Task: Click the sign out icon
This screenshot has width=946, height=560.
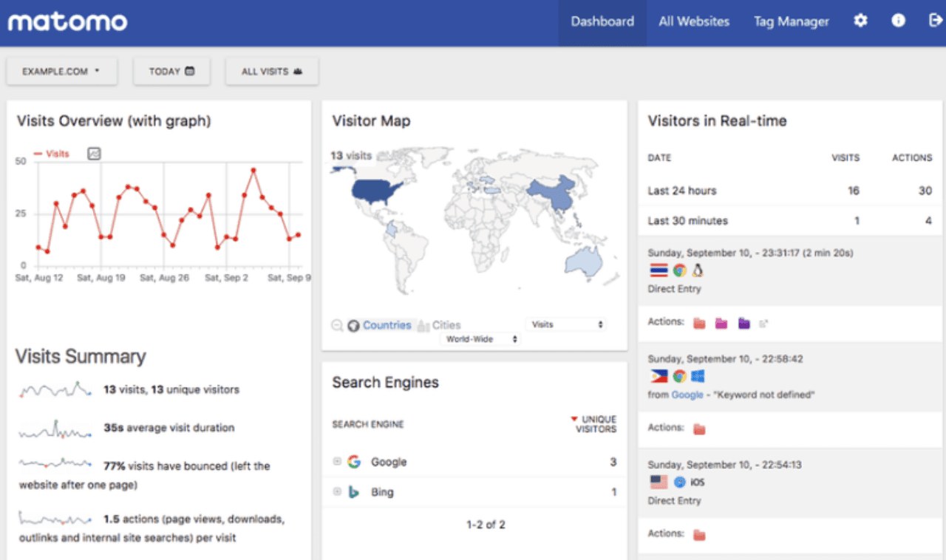Action: tap(935, 21)
